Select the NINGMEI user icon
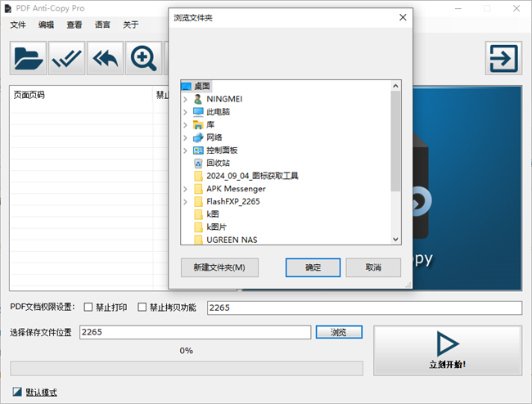The image size is (532, 404). [198, 99]
